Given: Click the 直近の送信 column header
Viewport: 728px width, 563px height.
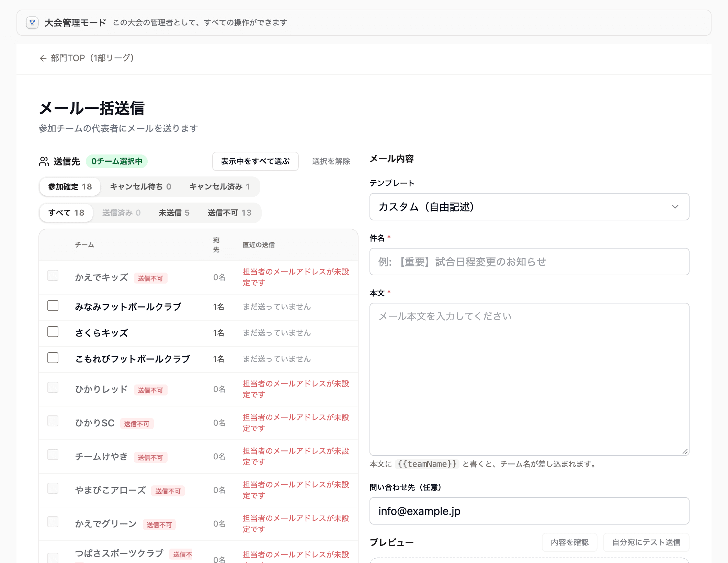Looking at the screenshot, I should pos(259,245).
